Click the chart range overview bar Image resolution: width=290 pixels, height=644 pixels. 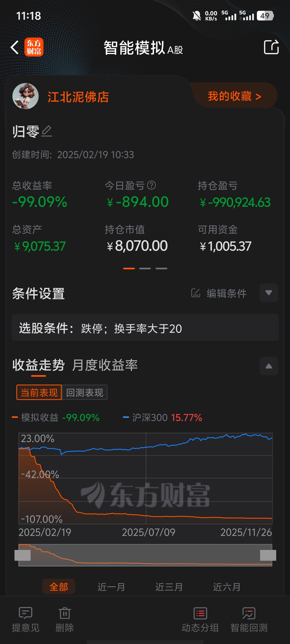coord(145,555)
